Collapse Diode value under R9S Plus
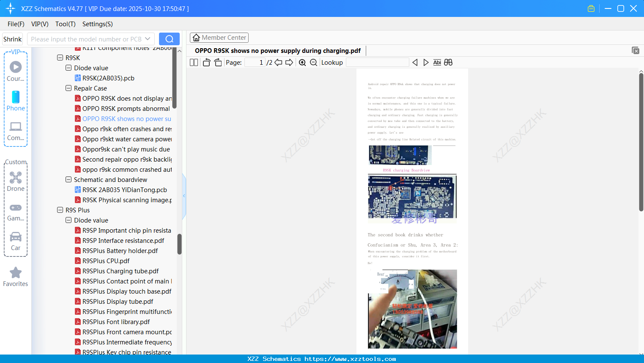This screenshot has height=363, width=644. point(69,220)
